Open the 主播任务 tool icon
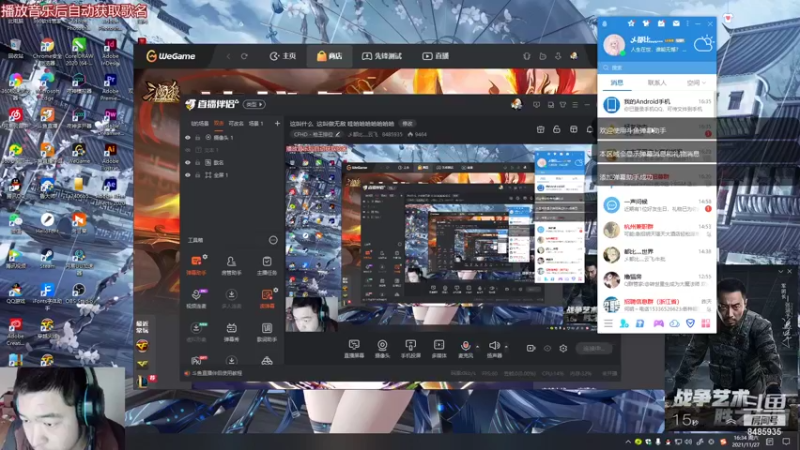The height and width of the screenshot is (450, 800). click(266, 265)
